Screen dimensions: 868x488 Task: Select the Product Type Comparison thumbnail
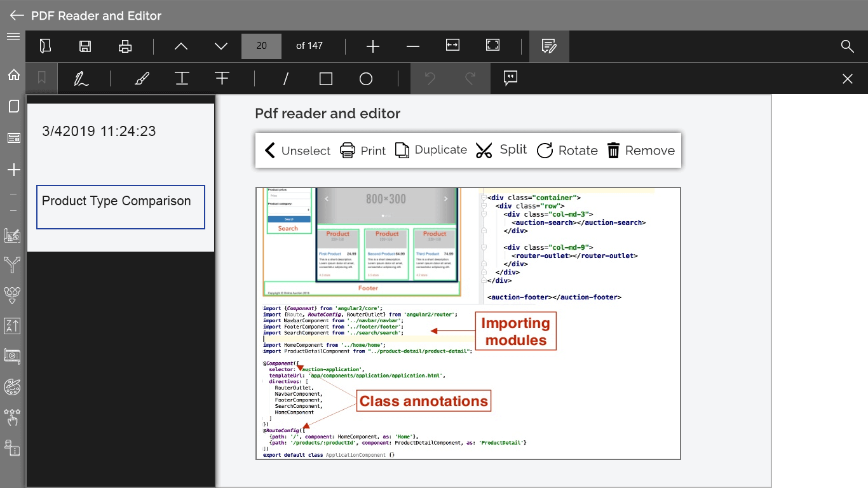[121, 207]
